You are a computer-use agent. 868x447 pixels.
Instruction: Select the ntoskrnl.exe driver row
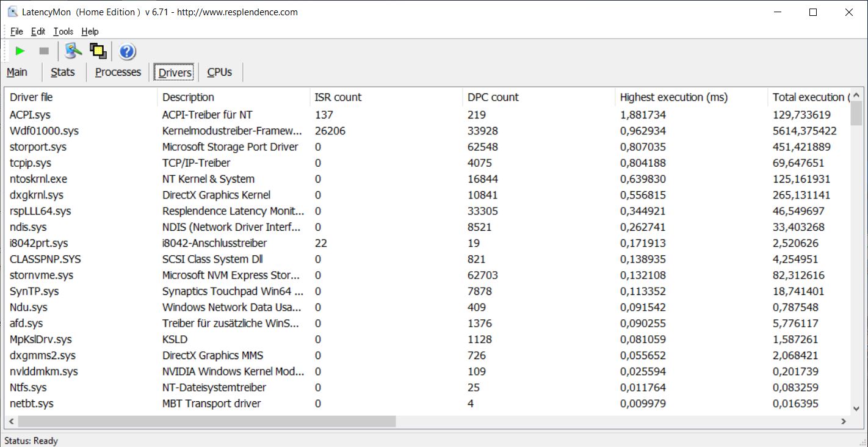[x=427, y=179]
